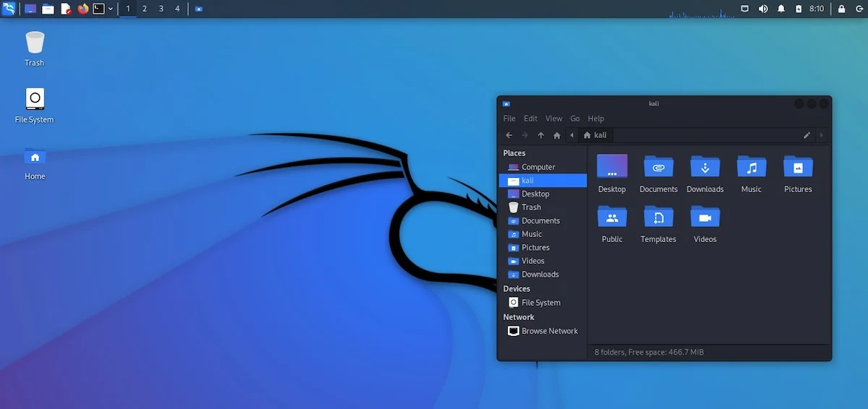Click the Forward arrow in toolbar
Image resolution: width=868 pixels, height=409 pixels.
click(525, 135)
